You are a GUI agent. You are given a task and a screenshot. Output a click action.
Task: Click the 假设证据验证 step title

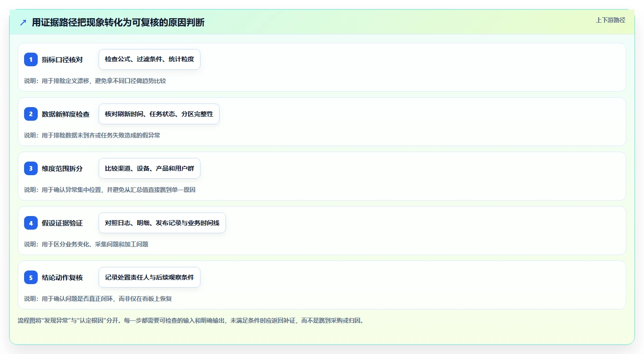coord(62,223)
